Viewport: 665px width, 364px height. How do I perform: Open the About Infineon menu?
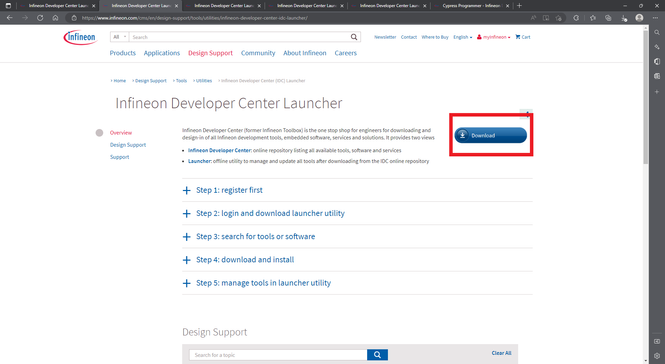point(305,53)
